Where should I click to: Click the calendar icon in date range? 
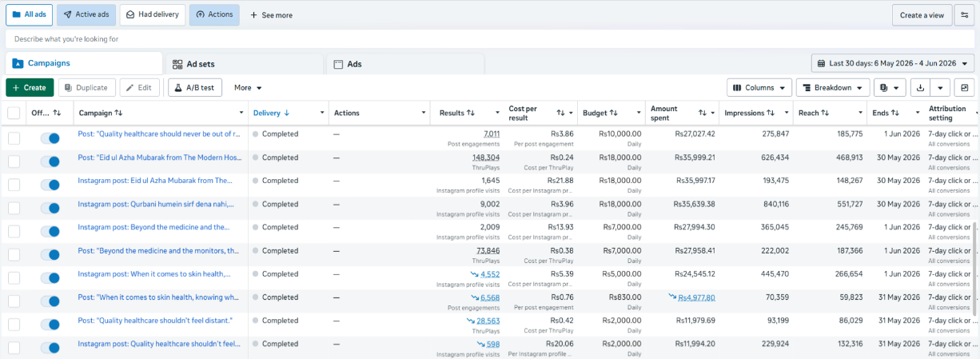[821, 63]
